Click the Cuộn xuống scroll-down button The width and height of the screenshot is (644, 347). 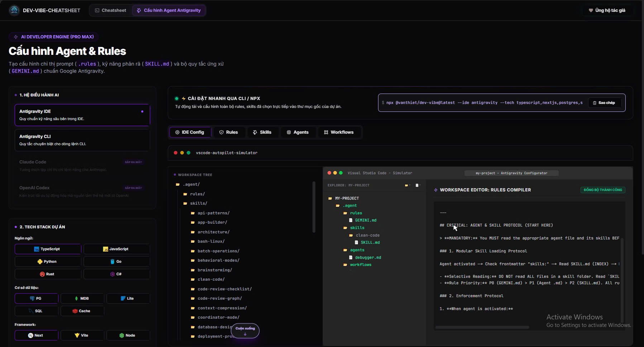point(245,331)
